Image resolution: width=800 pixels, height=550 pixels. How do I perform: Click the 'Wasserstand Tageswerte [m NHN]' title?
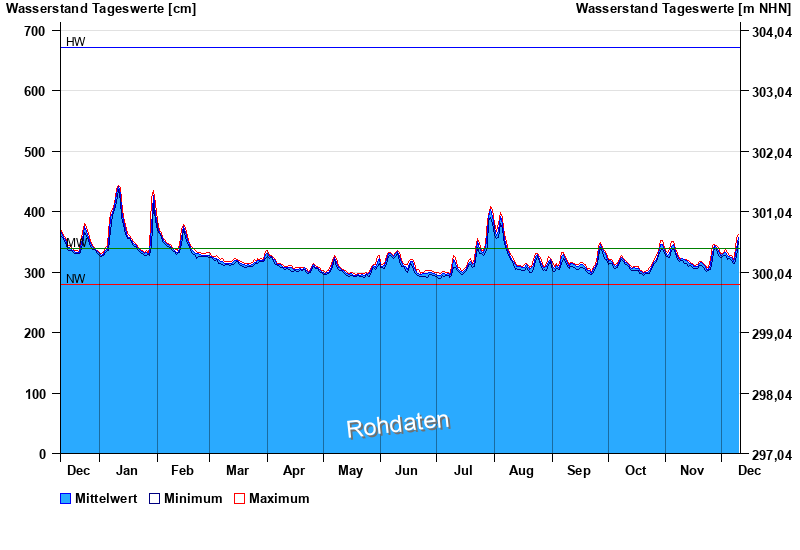(685, 9)
